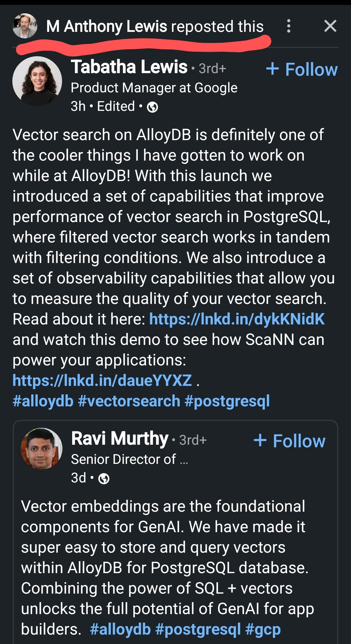The width and height of the screenshot is (351, 644).
Task: Open the lnkd.in/daueYYXZ demo link
Action: [x=102, y=380]
